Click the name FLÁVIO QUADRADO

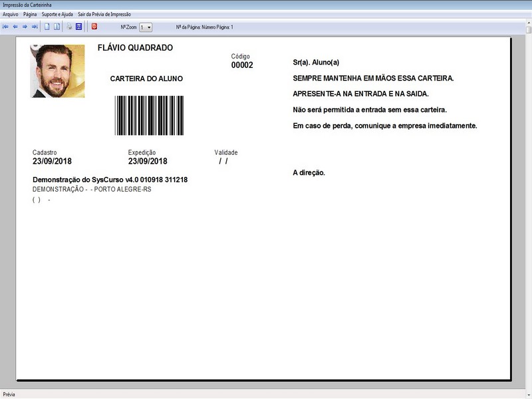[x=135, y=48]
